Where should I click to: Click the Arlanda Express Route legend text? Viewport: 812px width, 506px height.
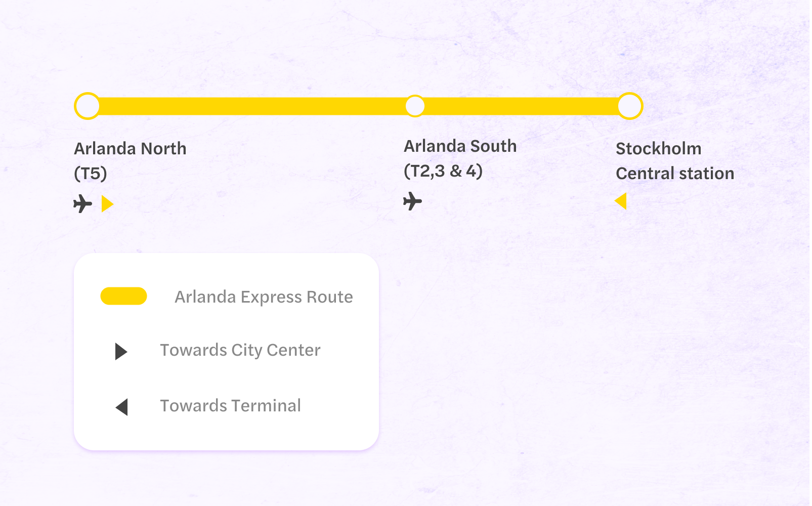coord(264,297)
